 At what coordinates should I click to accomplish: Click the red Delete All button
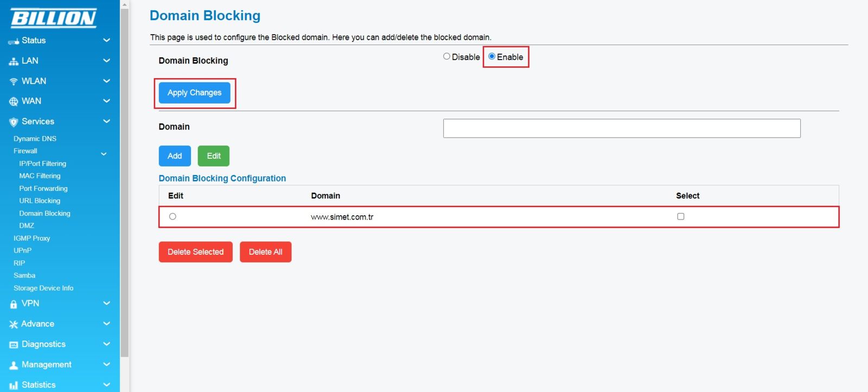pos(265,252)
